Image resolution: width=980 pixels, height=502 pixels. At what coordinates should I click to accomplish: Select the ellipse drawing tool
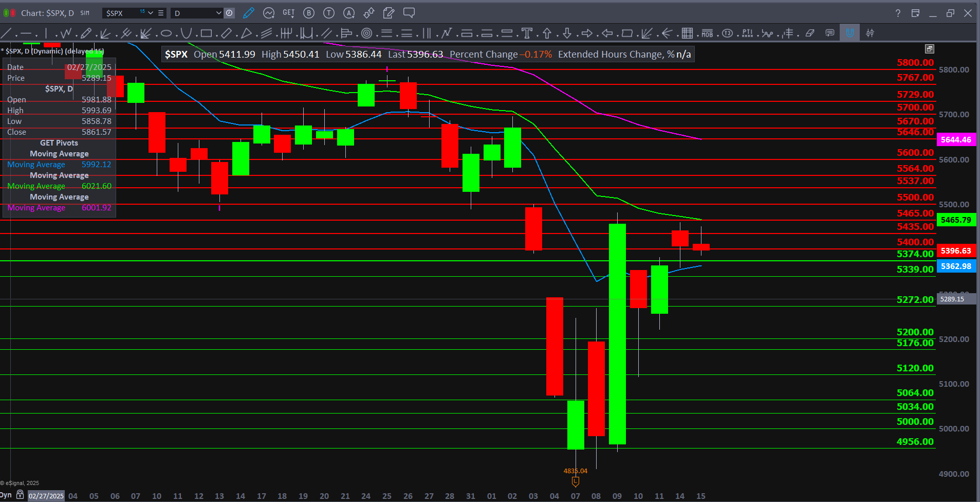166,34
